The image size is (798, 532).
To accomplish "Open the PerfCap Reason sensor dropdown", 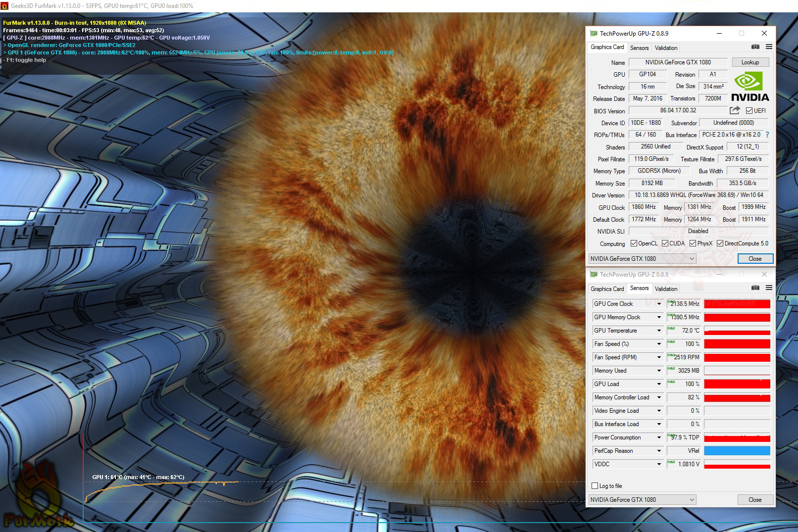I will point(659,451).
